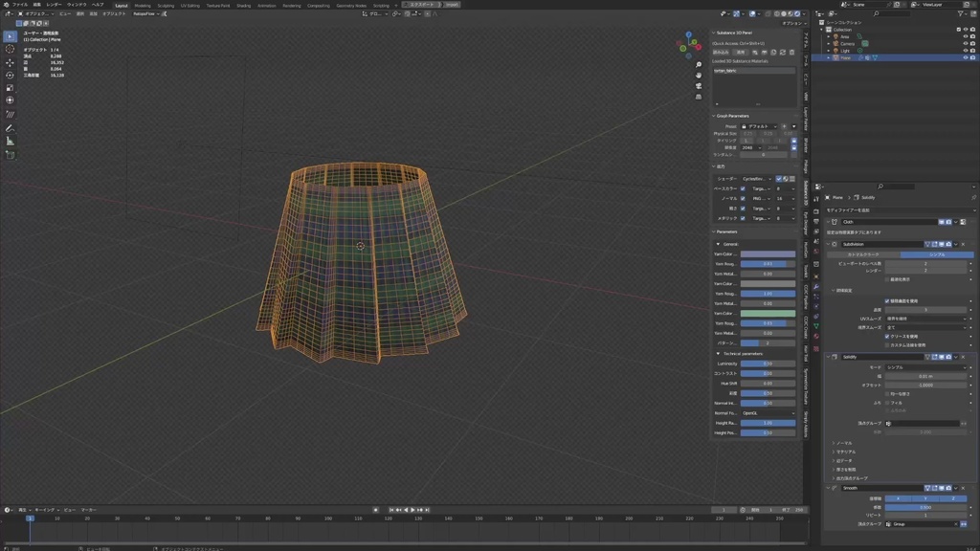The width and height of the screenshot is (980, 551).
Task: Click the Import button in top bar
Action: 453,5
